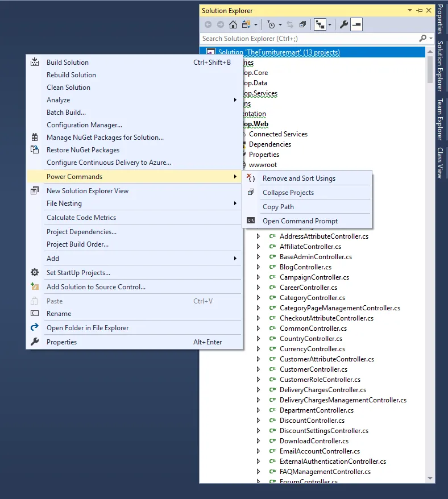Viewport: 448px width, 499px height.
Task: Toggle the Preview Selected Items button
Action: (356, 24)
